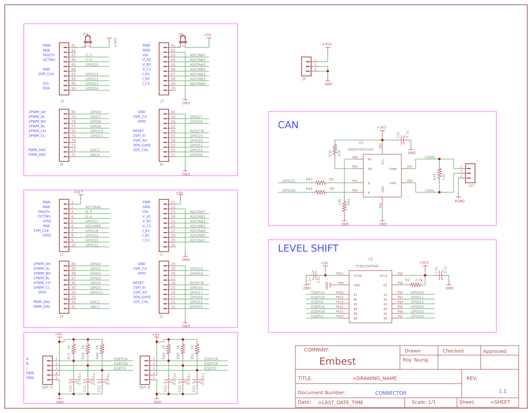Click the LEVEL SHIFT section title
Image resolution: width=532 pixels, height=413 pixels.
308,248
